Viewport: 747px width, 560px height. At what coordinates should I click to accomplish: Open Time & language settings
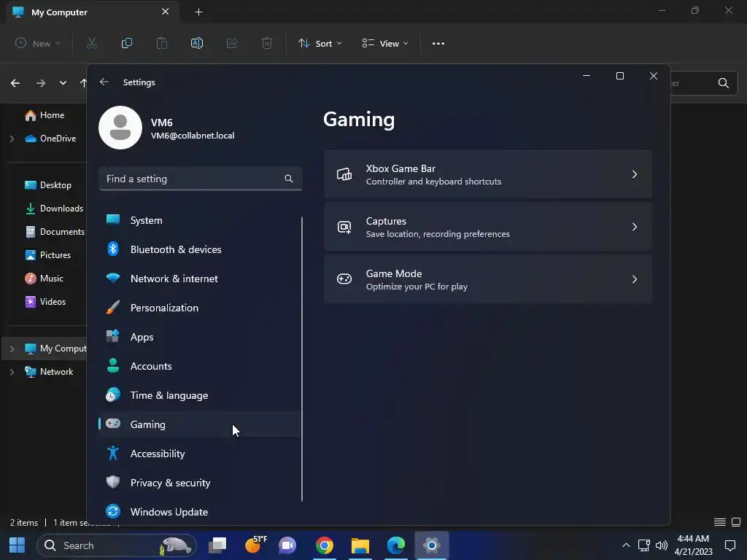click(200, 395)
